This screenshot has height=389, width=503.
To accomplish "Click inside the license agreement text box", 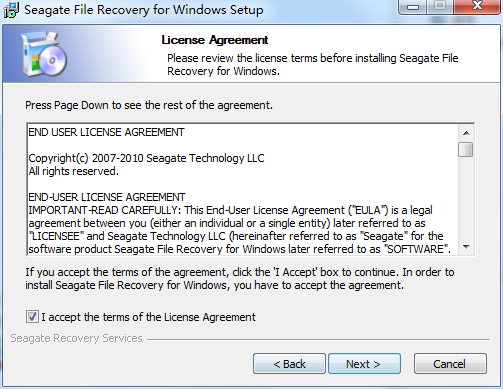I will coord(243,189).
